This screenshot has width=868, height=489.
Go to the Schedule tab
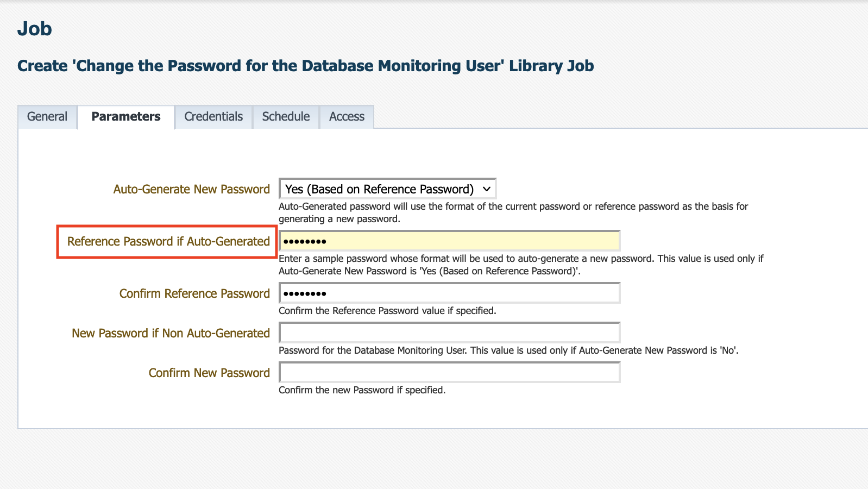click(x=286, y=117)
